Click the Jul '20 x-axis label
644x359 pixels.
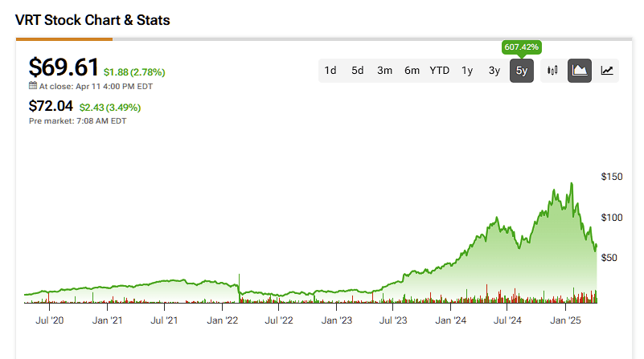pyautogui.click(x=49, y=320)
